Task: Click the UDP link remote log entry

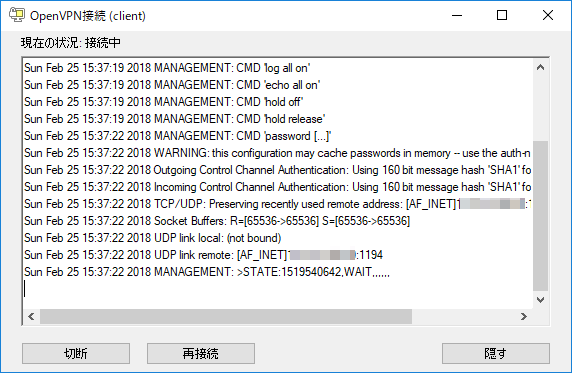Action: pyautogui.click(x=203, y=255)
